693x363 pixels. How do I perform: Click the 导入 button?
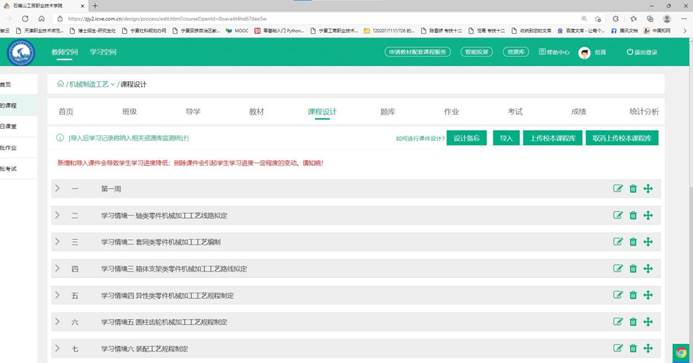click(506, 138)
